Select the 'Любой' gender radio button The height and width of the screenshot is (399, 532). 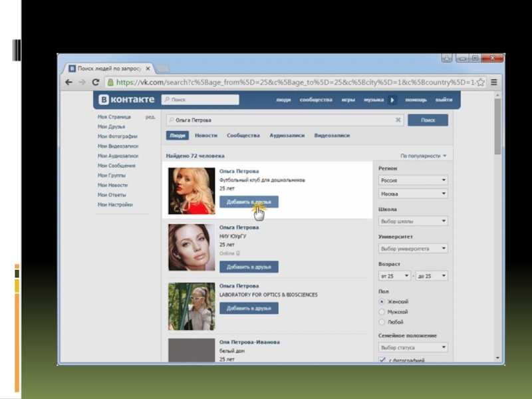(x=382, y=322)
